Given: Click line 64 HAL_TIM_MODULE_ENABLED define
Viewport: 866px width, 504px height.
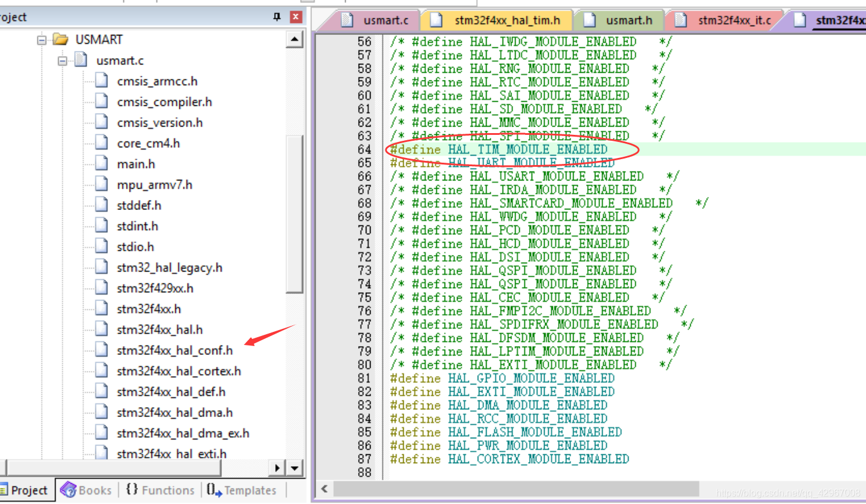Looking at the screenshot, I should [498, 150].
